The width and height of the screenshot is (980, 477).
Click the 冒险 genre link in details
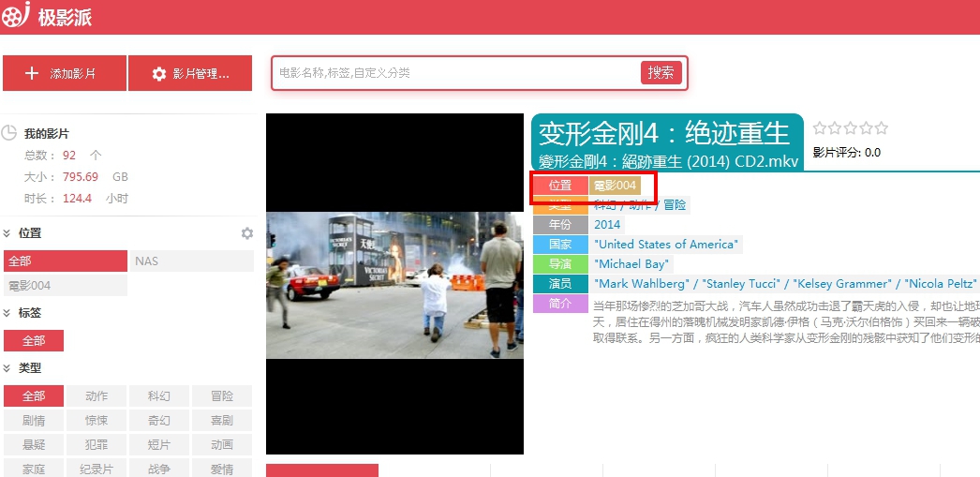[x=675, y=205]
